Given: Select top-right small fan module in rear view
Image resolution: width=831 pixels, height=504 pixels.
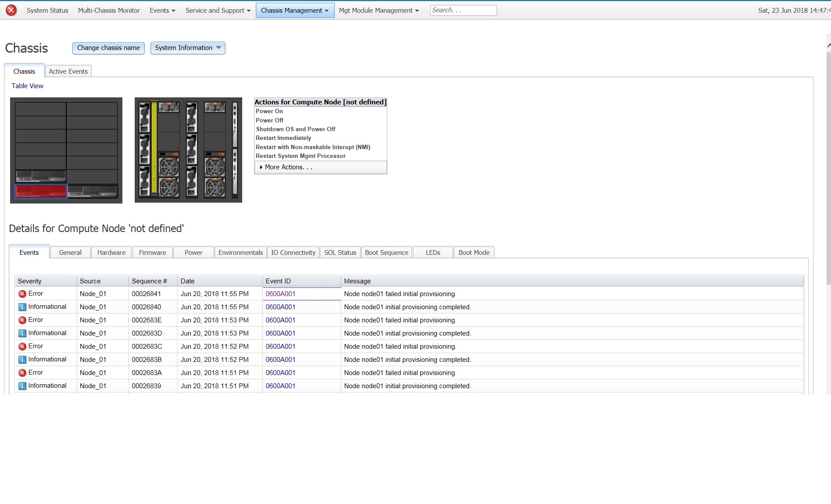Looking at the screenshot, I should point(215,107).
